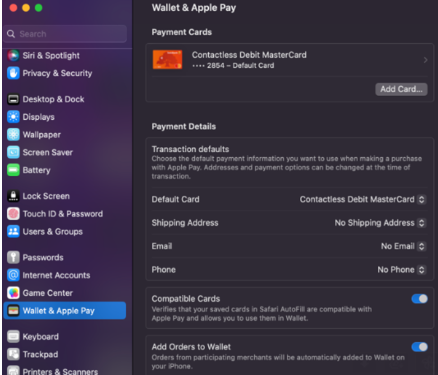Go to Touch ID & Password label
Viewport: 438px width, 375px height.
point(63,214)
